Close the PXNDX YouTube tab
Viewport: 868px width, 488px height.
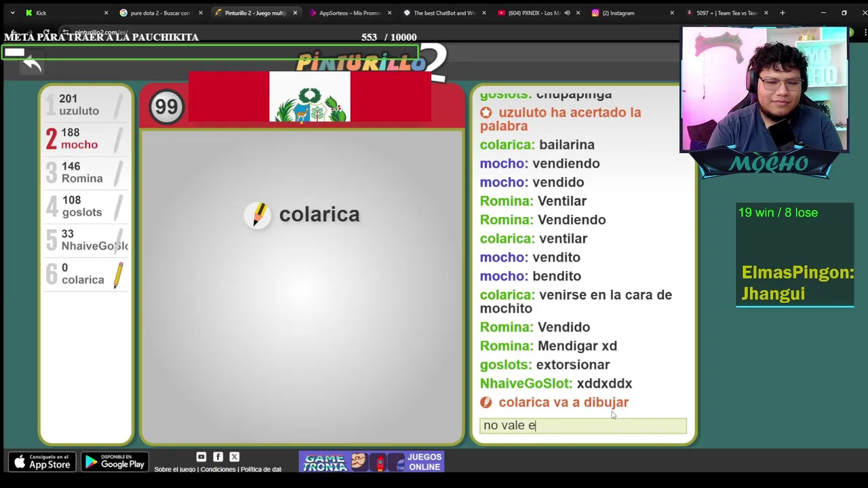point(578,13)
